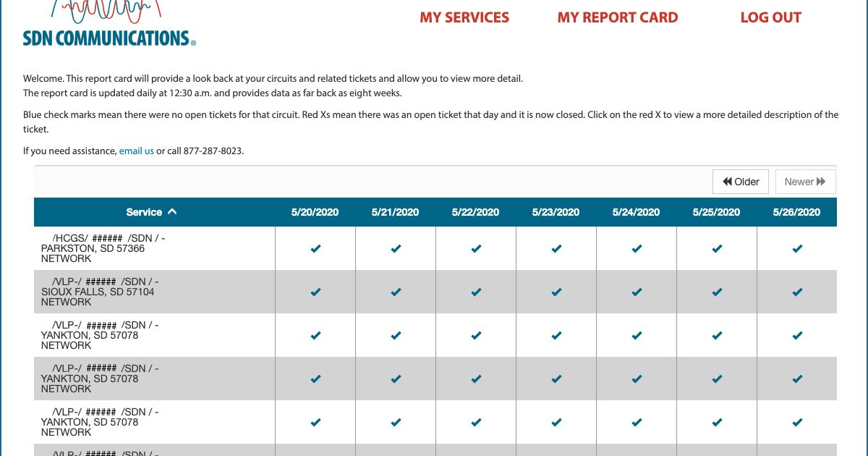Open the email us link
This screenshot has width=868, height=456.
(x=136, y=151)
